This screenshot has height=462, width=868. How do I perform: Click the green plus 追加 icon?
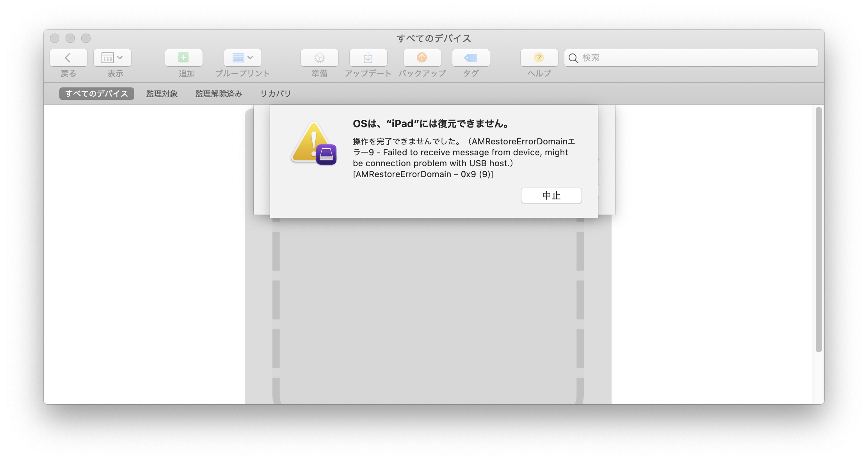[183, 58]
